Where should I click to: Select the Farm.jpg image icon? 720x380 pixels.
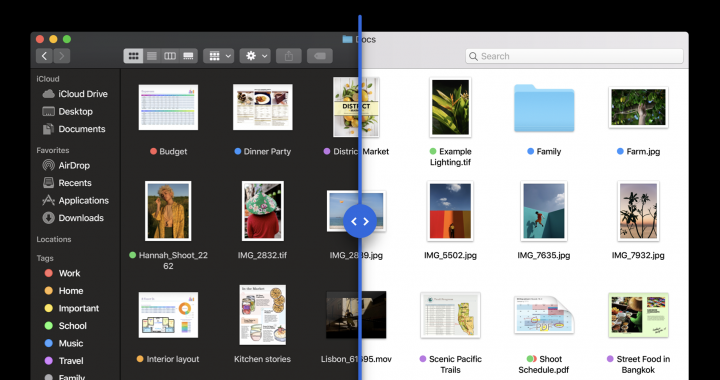point(638,107)
